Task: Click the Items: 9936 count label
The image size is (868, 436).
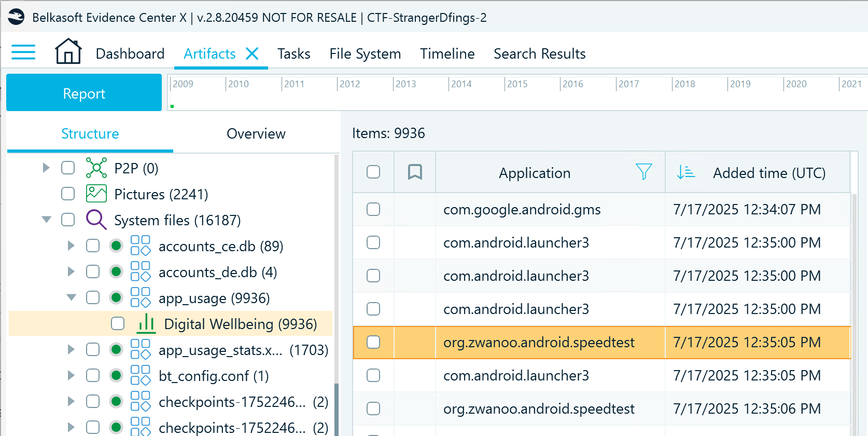Action: [388, 133]
